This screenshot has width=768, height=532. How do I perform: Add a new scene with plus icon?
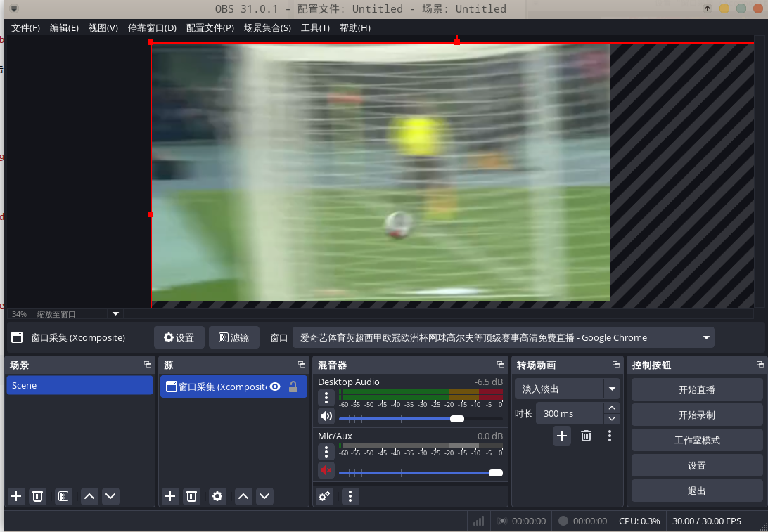pyautogui.click(x=17, y=496)
